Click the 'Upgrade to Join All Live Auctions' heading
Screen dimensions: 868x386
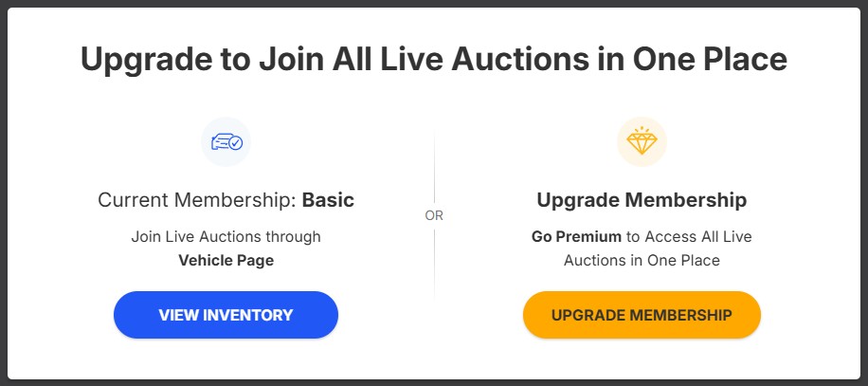[x=433, y=59]
